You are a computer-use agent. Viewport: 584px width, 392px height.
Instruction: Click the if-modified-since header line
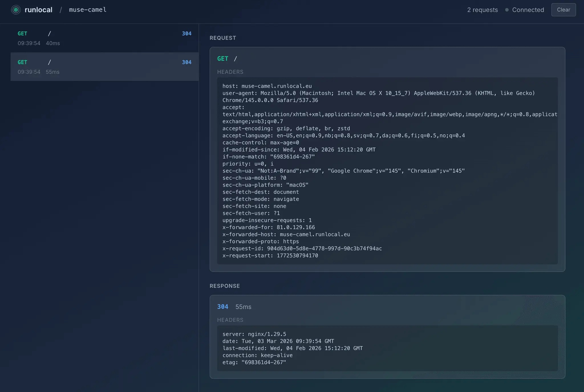point(299,150)
